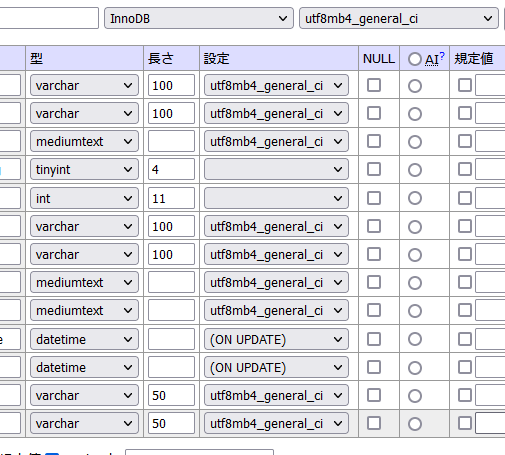
Task: Open the int type dropdown
Action: click(x=84, y=198)
